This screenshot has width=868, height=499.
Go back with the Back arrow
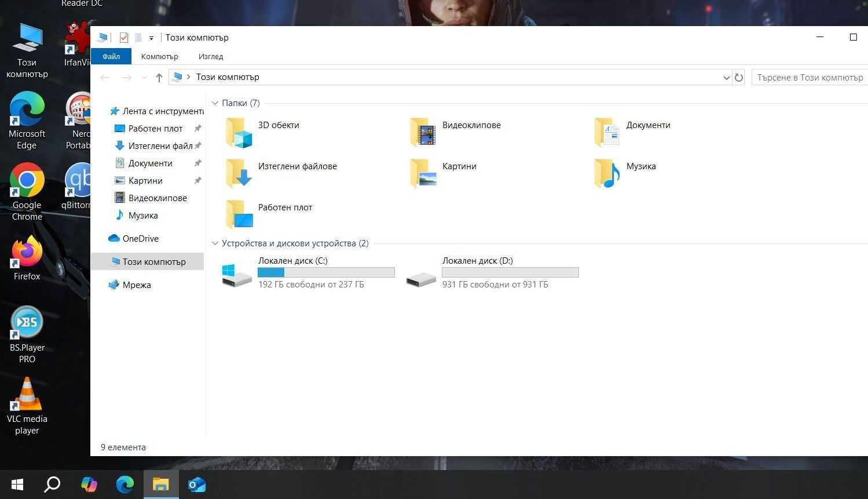tap(105, 77)
